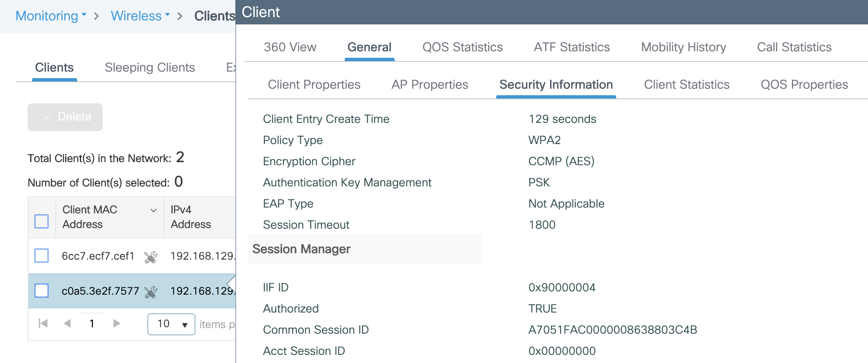Click troubleshoot icon for client 6cc7.ecf7.cef1
Screen dimensions: 868x363
click(x=151, y=257)
